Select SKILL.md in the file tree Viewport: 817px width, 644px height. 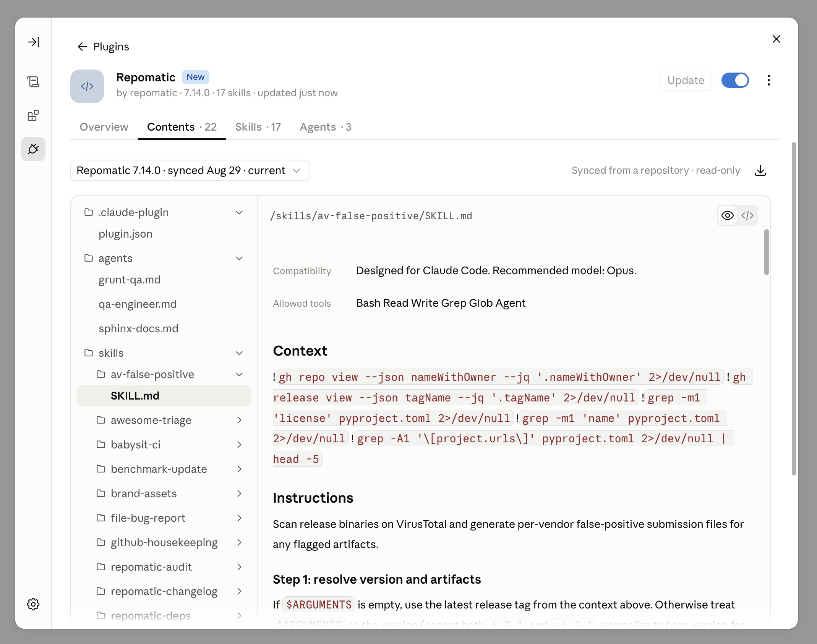[x=164, y=396]
